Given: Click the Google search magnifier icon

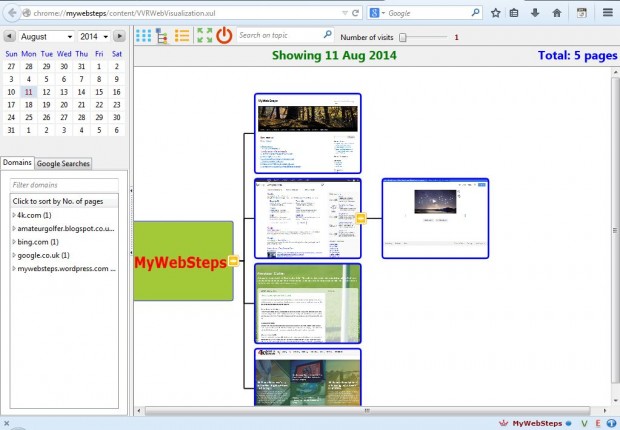Looking at the screenshot, I should click(x=476, y=13).
